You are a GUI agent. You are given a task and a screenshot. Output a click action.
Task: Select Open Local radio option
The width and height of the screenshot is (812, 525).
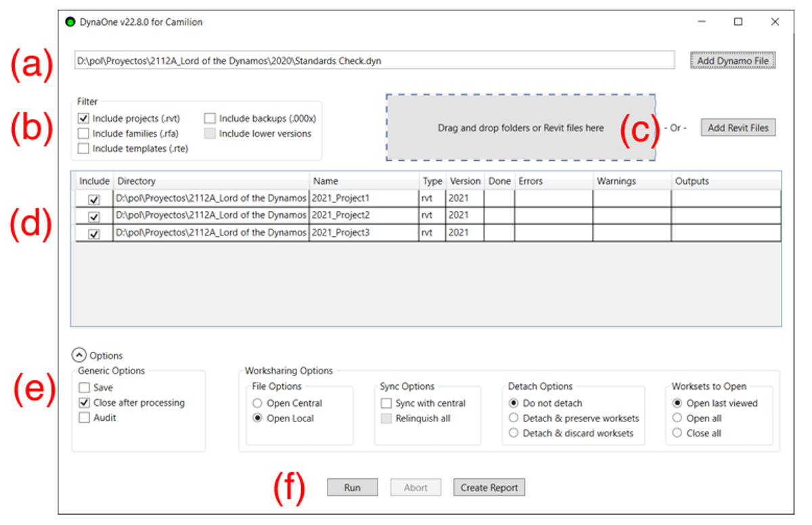coord(257,418)
